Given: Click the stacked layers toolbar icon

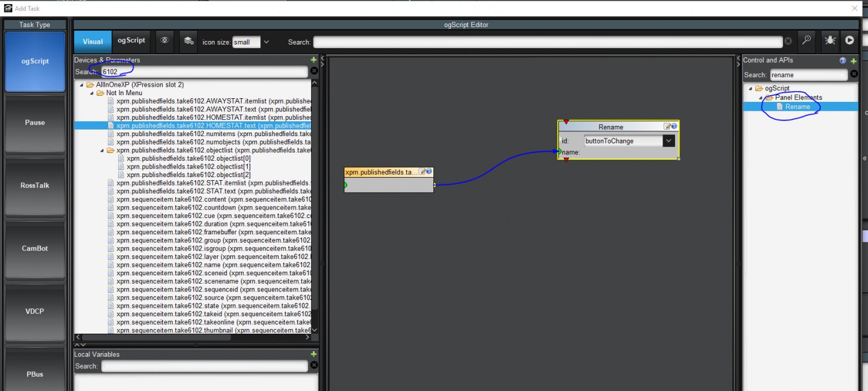Looking at the screenshot, I should [189, 40].
